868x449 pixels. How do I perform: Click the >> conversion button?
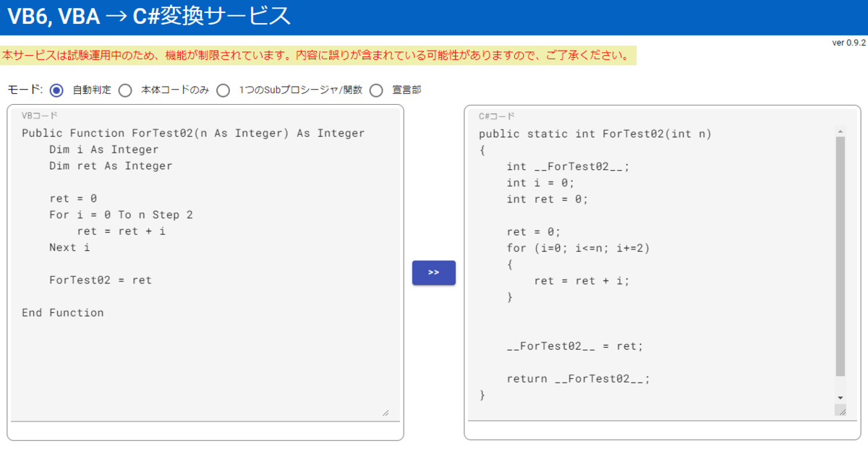(433, 273)
